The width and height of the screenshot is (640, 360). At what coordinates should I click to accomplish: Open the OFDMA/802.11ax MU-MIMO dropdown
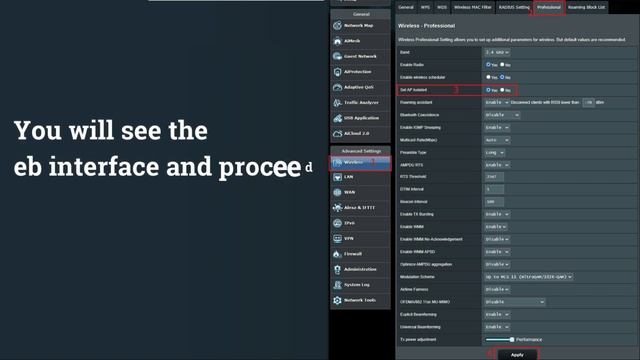[514, 302]
